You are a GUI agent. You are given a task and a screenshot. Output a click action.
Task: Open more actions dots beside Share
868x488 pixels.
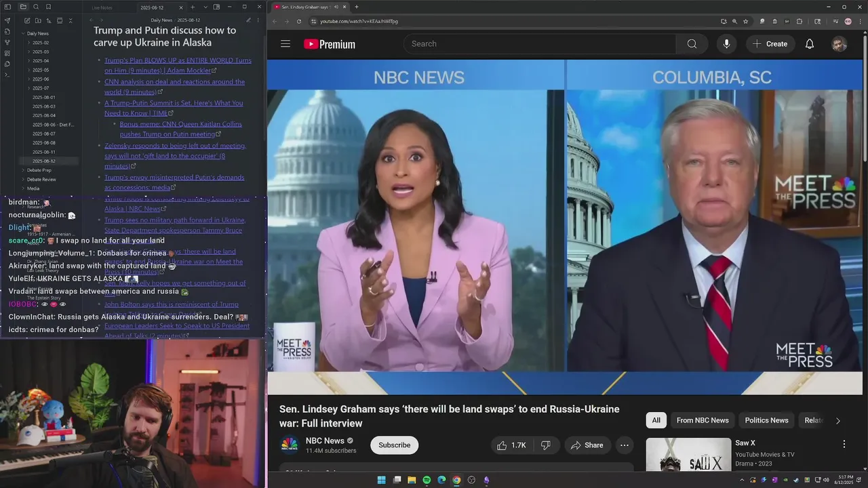[625, 445]
